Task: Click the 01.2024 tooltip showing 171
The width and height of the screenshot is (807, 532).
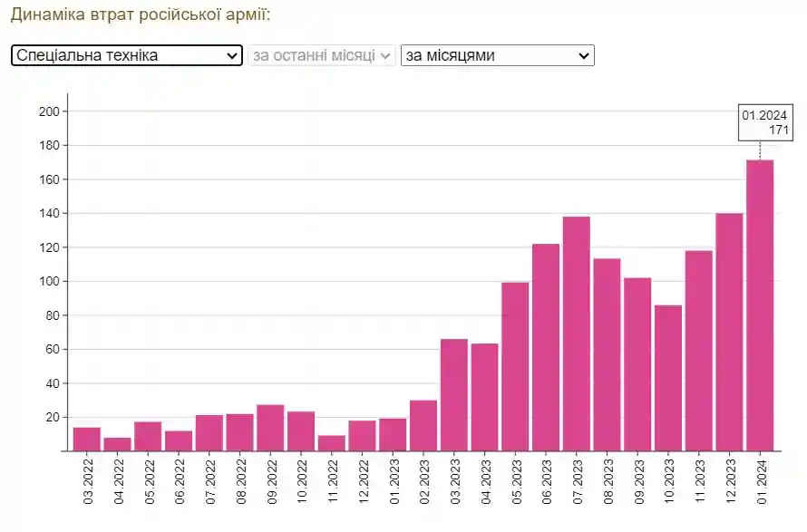Action: 766,123
